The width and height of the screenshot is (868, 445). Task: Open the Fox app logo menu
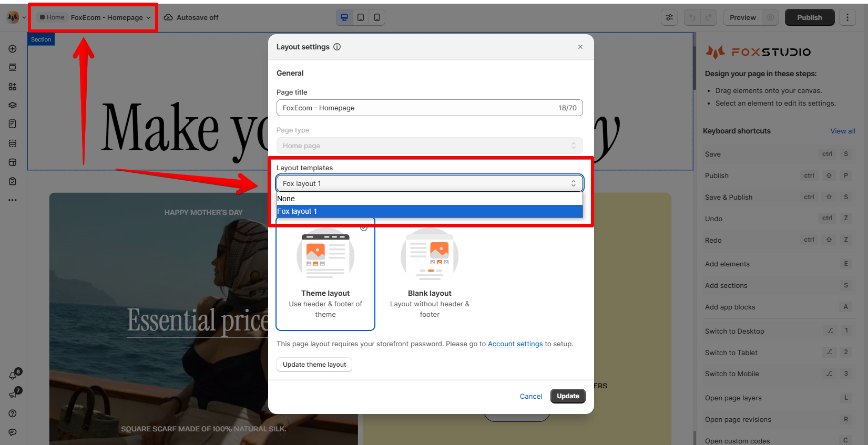click(13, 17)
